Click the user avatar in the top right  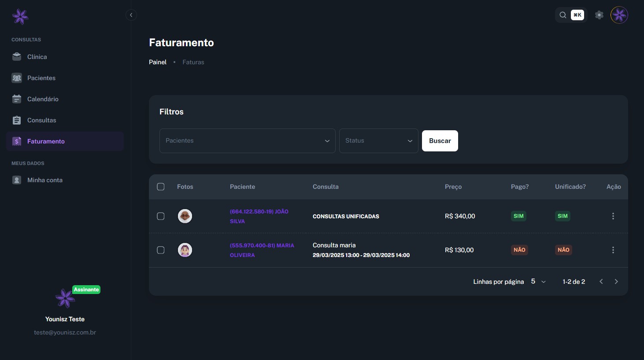tap(619, 15)
